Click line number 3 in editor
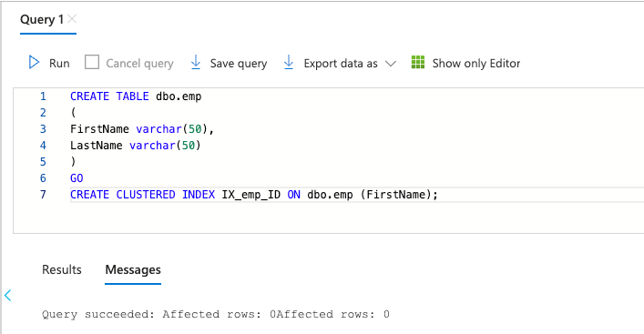 pos(43,129)
